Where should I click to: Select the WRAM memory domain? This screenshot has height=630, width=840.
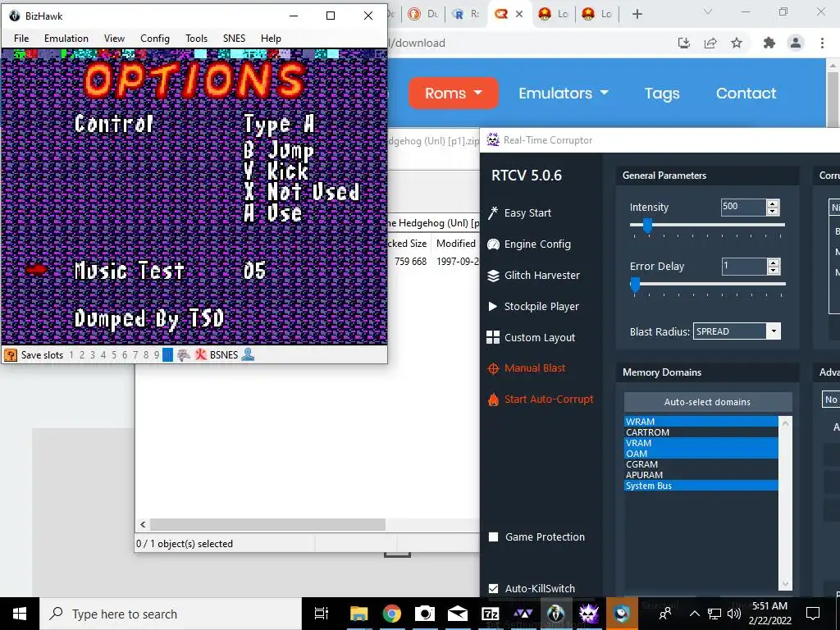coord(701,422)
